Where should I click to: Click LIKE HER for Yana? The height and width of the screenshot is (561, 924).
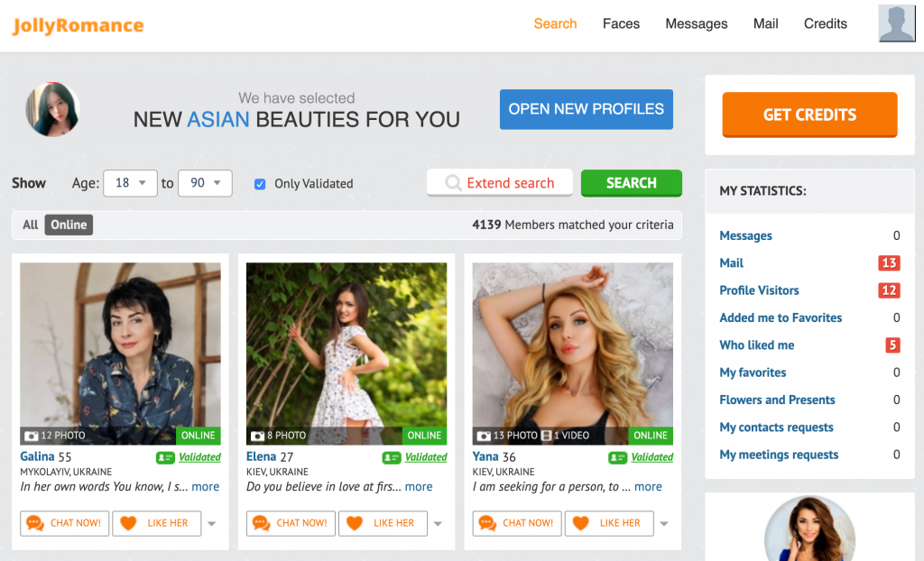(x=609, y=523)
